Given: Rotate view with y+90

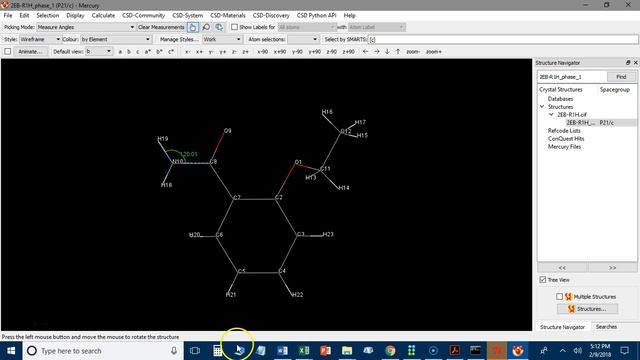Looking at the screenshot, I should (x=314, y=52).
